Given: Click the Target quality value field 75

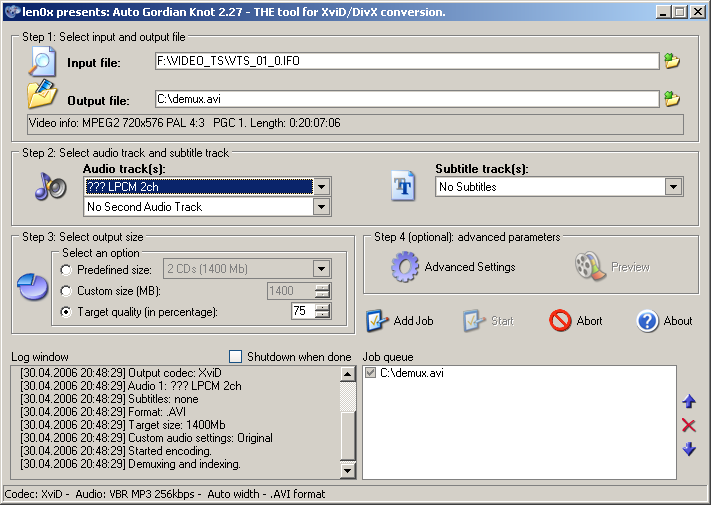Looking at the screenshot, I should (x=303, y=311).
